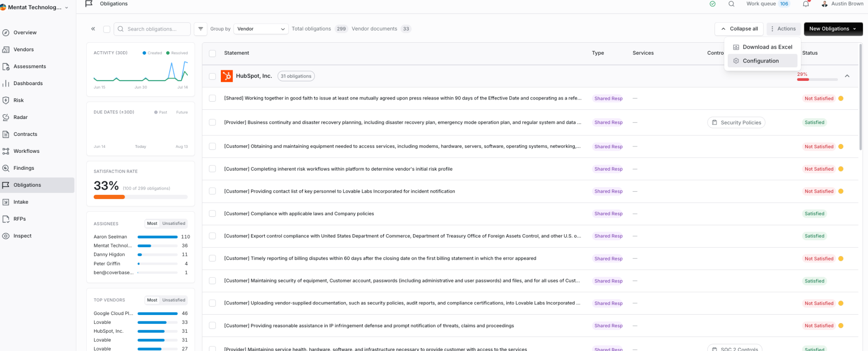Open the notifications bell icon

coord(806,4)
